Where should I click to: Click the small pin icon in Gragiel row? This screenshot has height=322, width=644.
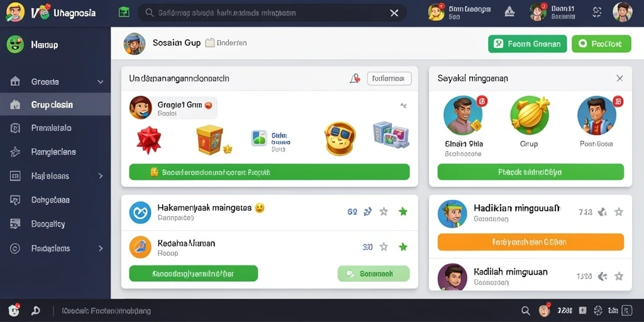(403, 106)
